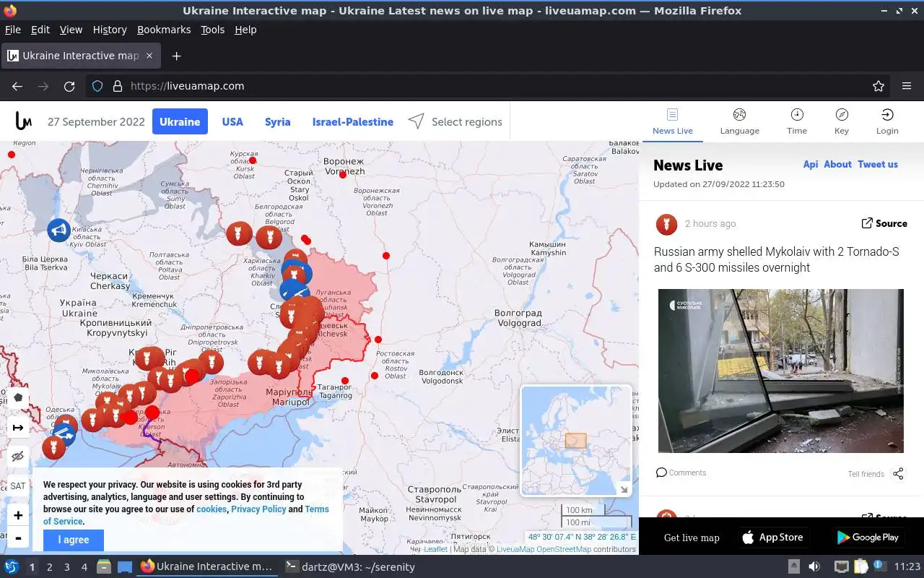924x578 pixels.
Task: Click the overview minimap
Action: 576,440
